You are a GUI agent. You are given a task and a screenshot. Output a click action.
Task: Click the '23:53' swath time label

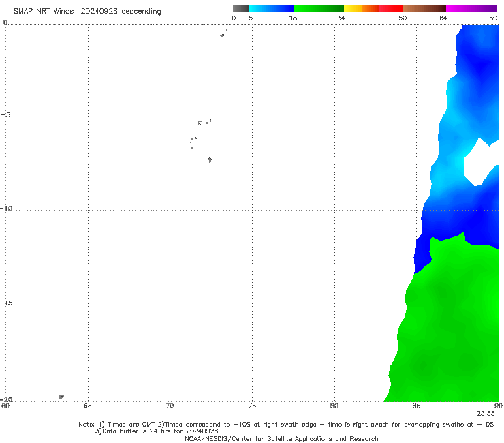click(x=486, y=414)
